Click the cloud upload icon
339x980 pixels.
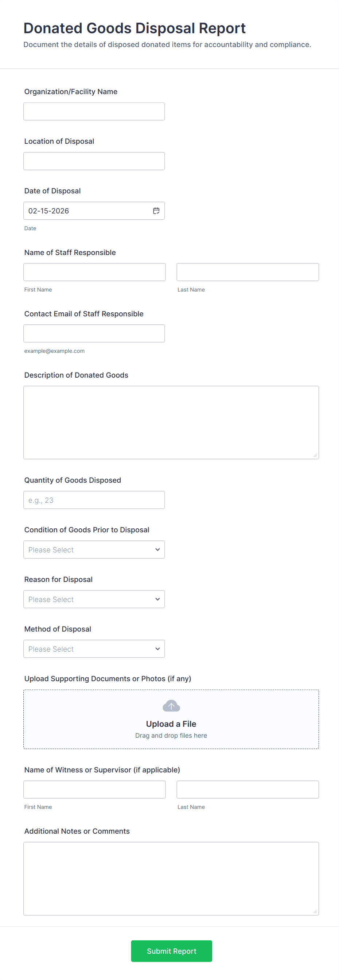[x=171, y=706]
